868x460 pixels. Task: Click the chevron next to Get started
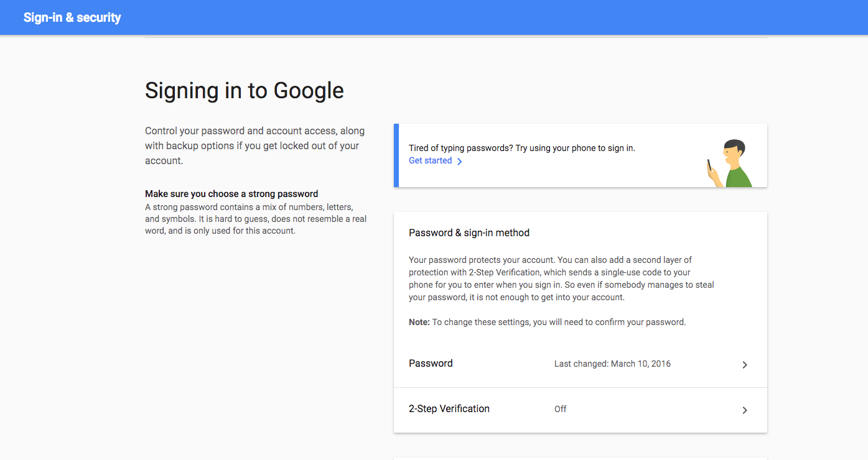[x=459, y=161]
